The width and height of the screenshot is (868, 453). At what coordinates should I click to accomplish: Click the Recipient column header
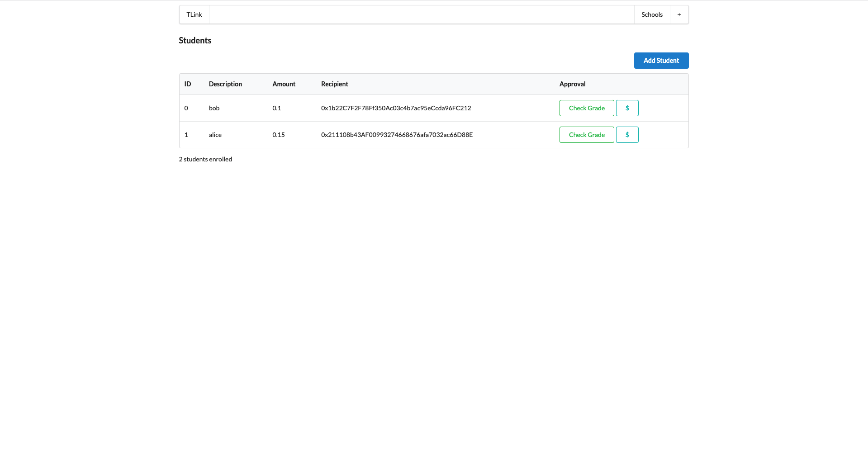[x=335, y=84]
